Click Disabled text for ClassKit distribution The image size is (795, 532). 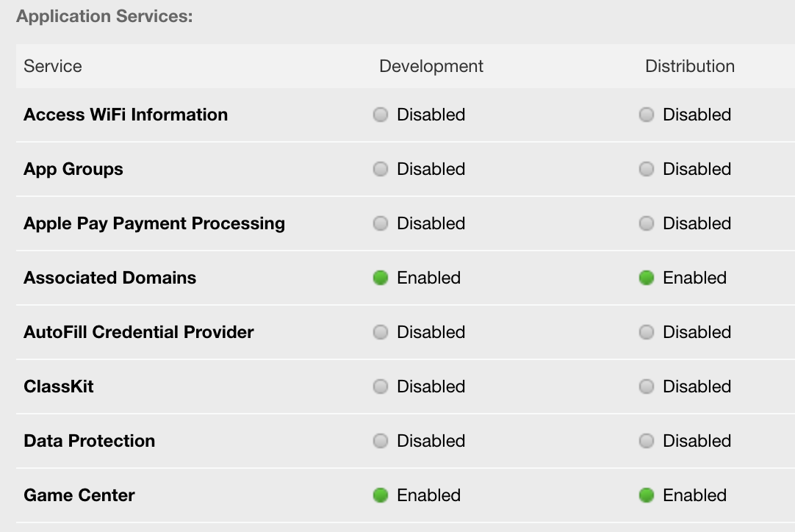click(x=697, y=387)
